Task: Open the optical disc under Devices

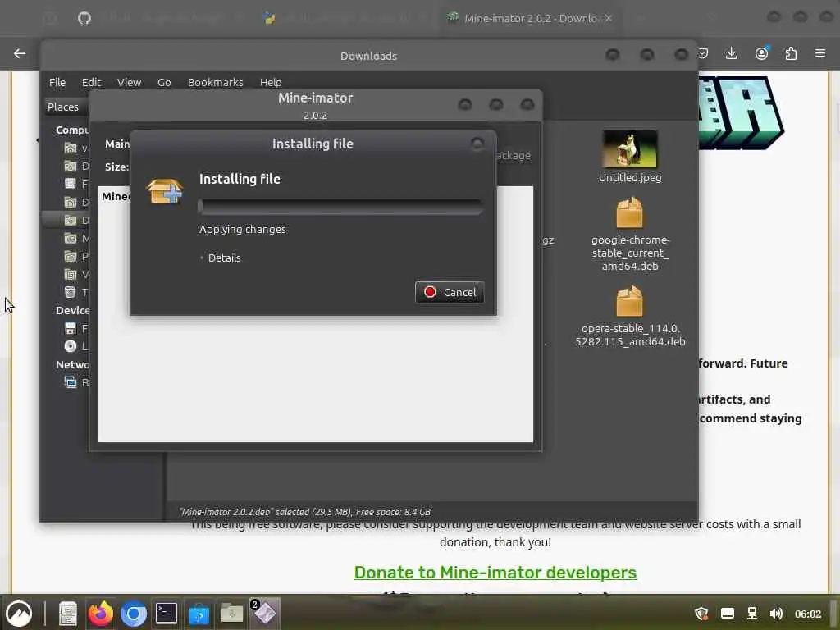Action: (71, 346)
